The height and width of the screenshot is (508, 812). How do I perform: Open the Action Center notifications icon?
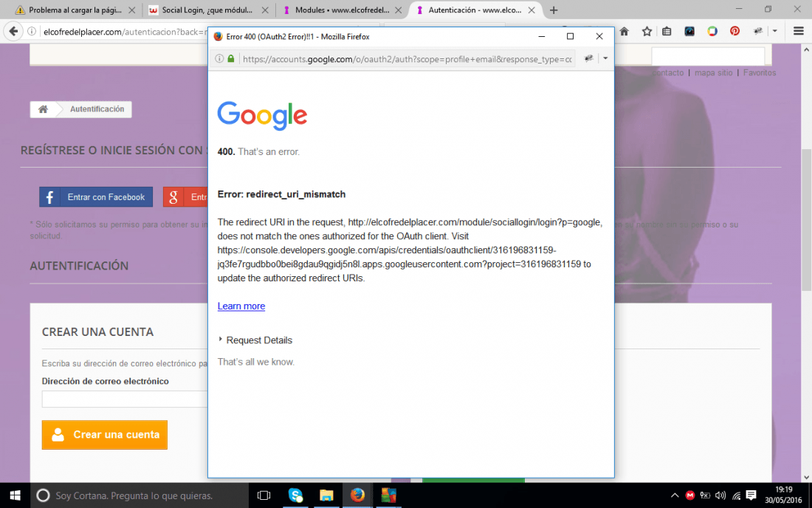[751, 495]
